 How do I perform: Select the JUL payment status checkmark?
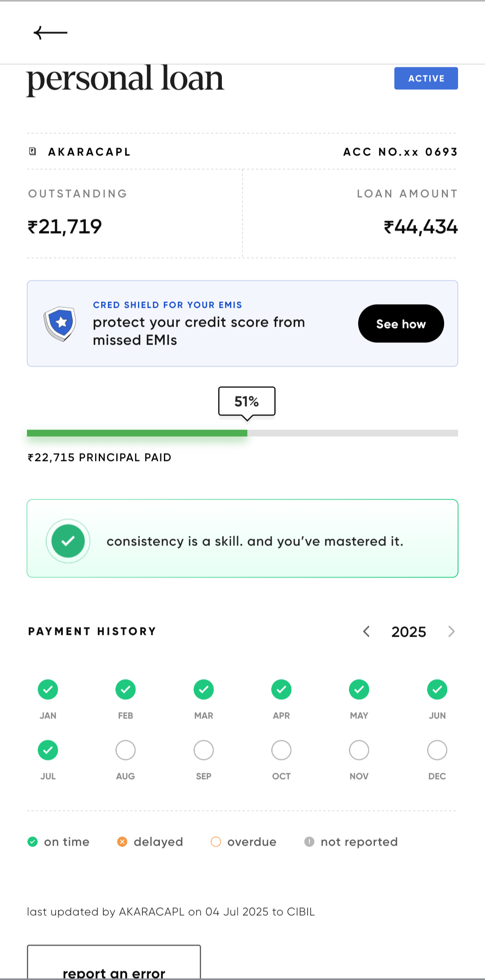(x=48, y=750)
